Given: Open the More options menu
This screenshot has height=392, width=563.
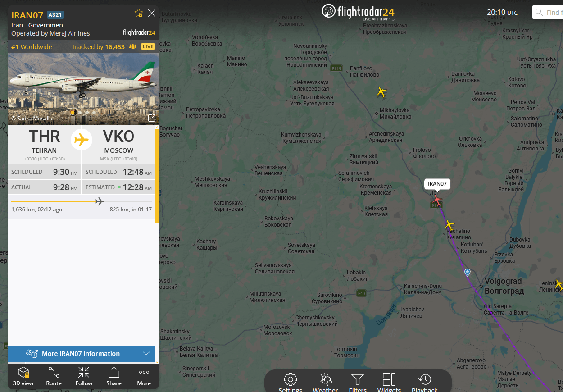Looking at the screenshot, I should tap(144, 376).
